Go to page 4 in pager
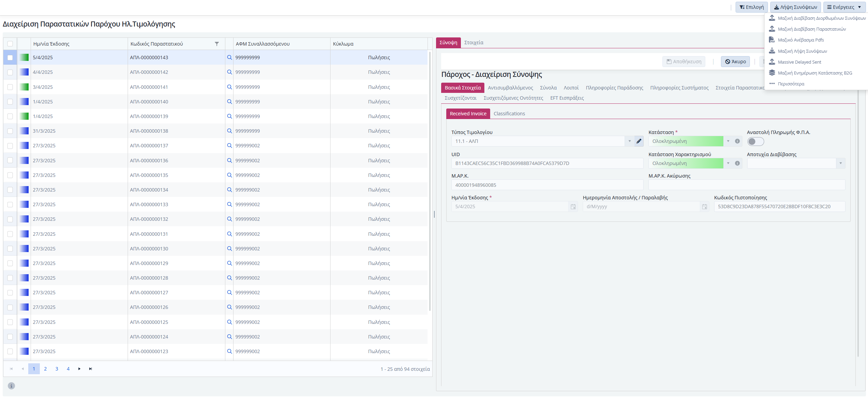The height and width of the screenshot is (397, 868). pyautogui.click(x=68, y=369)
